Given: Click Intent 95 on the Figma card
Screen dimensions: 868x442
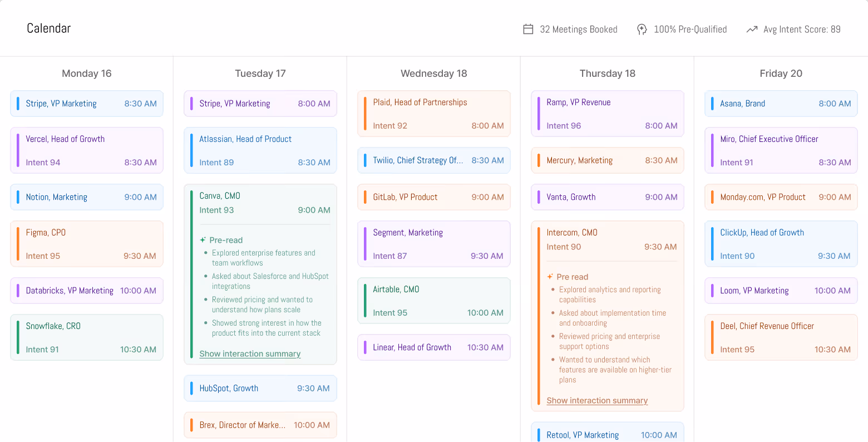Looking at the screenshot, I should pyautogui.click(x=43, y=256).
